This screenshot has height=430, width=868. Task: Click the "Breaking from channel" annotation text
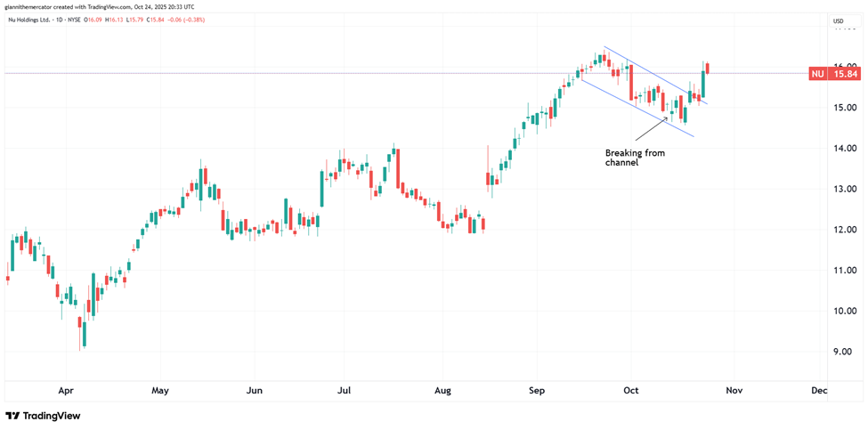[634, 158]
